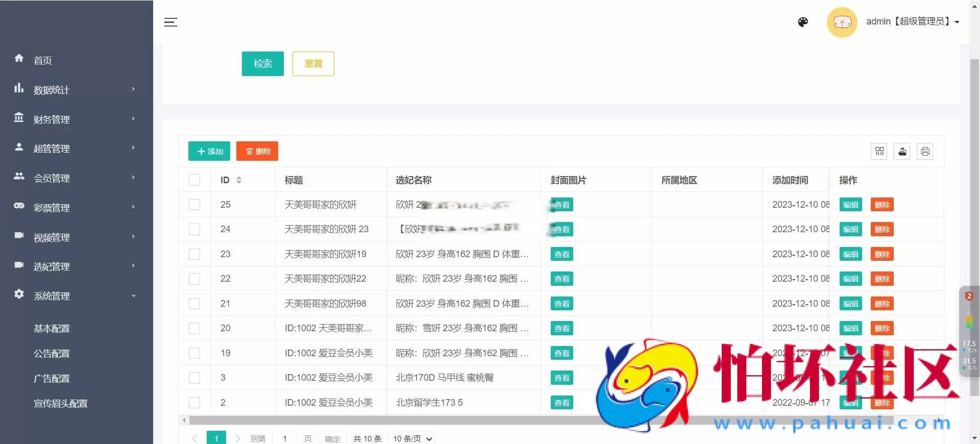Viewport: 980px width, 444px height.
Task: Sort the table by ID column arrows
Action: [x=238, y=180]
